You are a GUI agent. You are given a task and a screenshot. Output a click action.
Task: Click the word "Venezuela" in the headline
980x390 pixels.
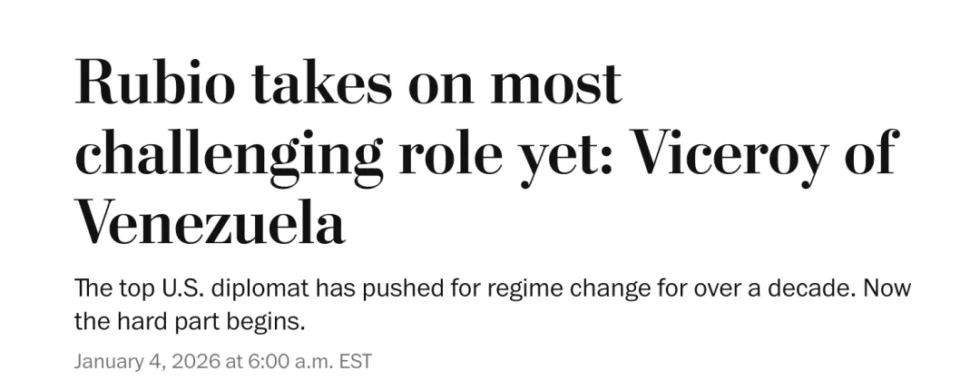pos(210,221)
